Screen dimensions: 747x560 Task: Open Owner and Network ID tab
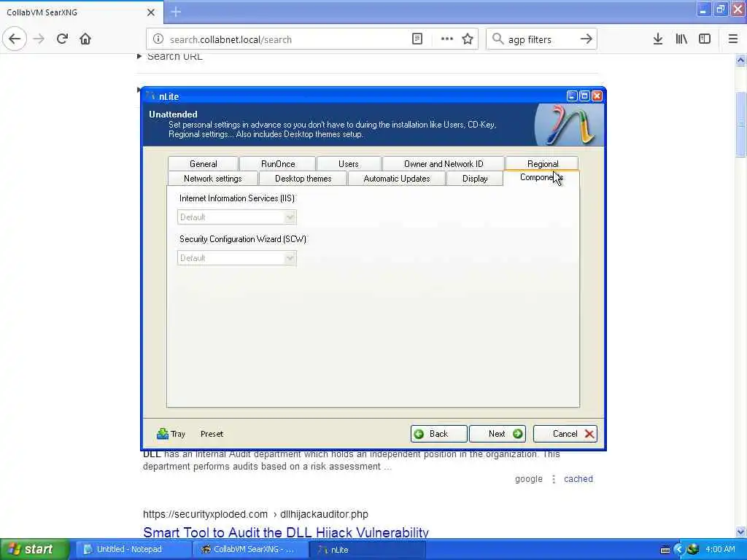(444, 164)
